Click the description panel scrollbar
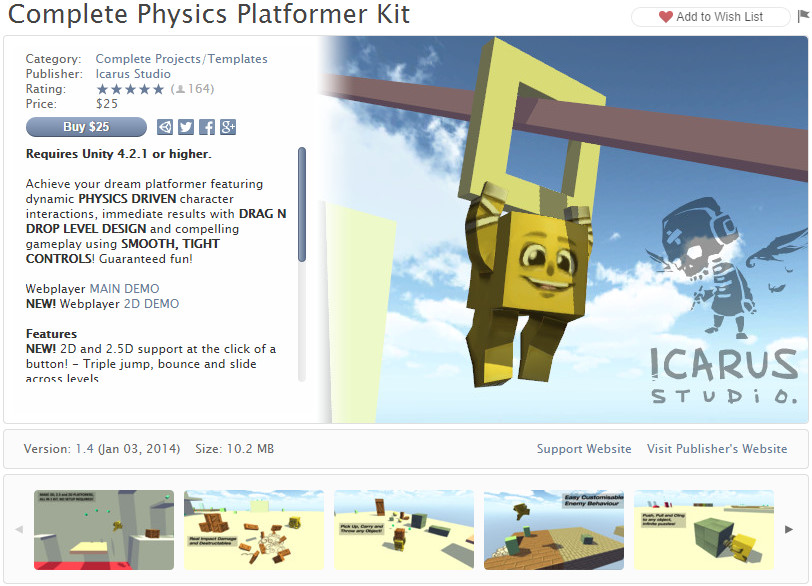The height and width of the screenshot is (586, 812). click(302, 204)
